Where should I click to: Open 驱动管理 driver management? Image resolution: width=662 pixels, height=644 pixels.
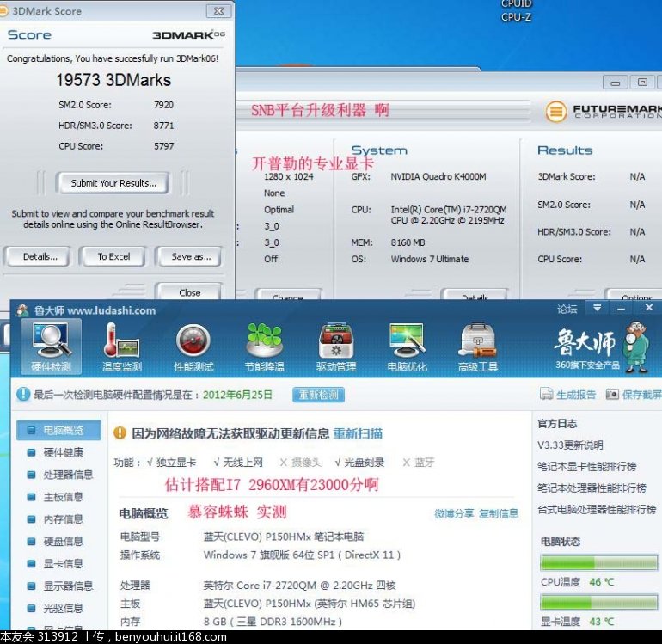pyautogui.click(x=336, y=347)
